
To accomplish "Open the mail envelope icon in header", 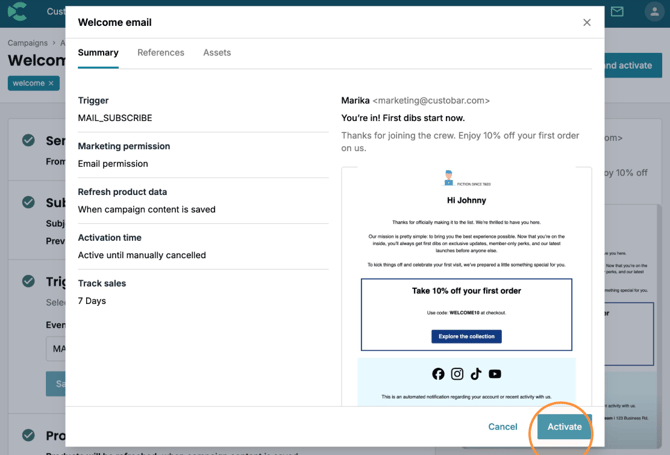I will point(617,12).
